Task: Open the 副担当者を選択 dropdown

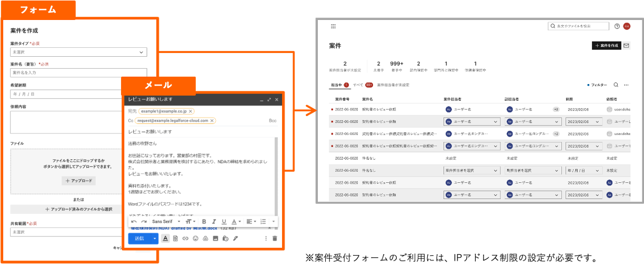Action: pos(532,171)
